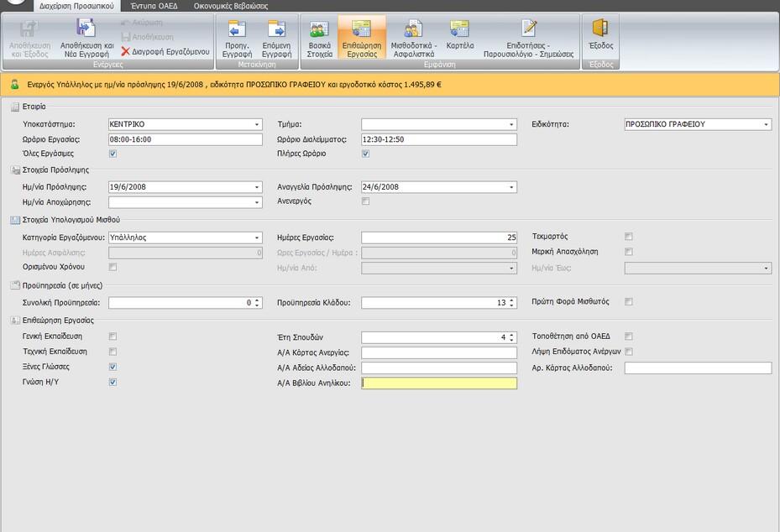Click Ωράριο Εργασίας field 08:00-16:00

tap(186, 139)
